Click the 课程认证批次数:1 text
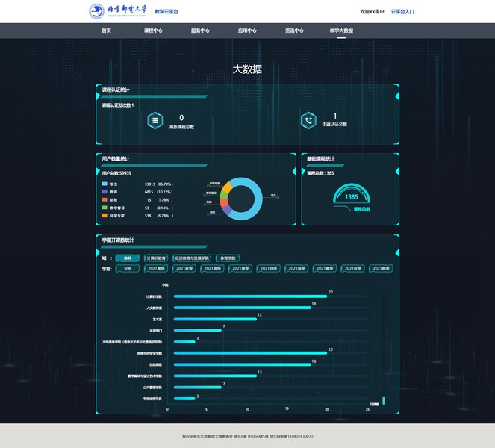The image size is (495, 448). coord(118,105)
